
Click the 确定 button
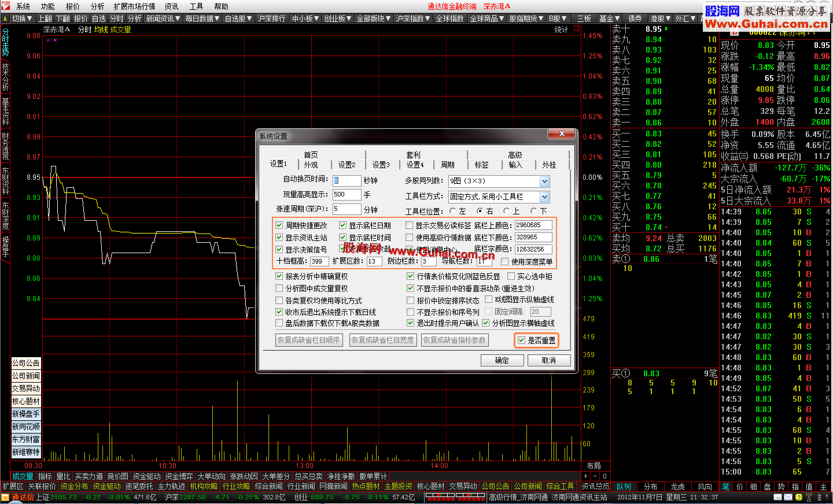[x=502, y=360]
